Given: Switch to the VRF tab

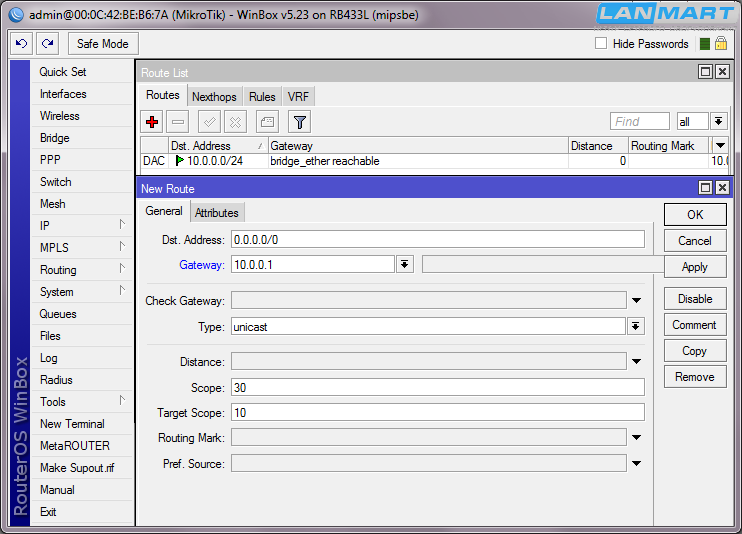Looking at the screenshot, I should click(298, 97).
